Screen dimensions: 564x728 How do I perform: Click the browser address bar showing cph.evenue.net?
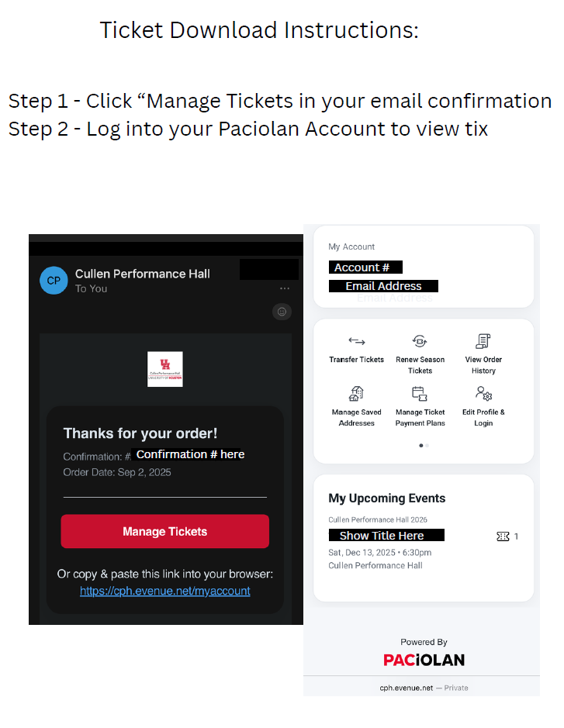click(423, 688)
